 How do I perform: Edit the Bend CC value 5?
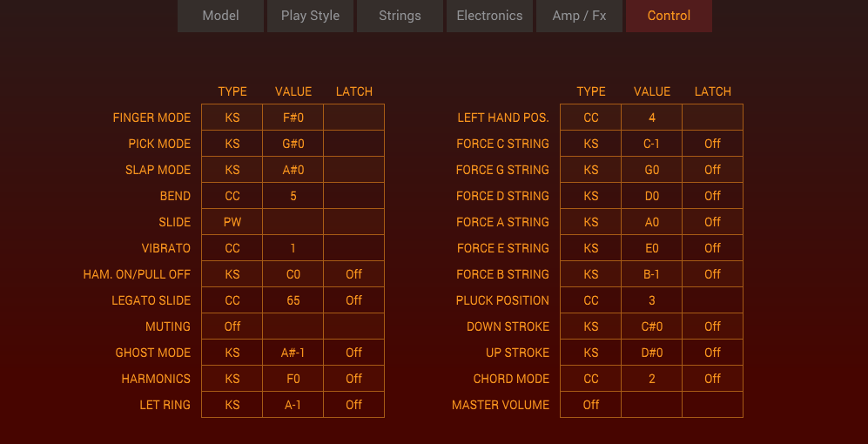click(293, 196)
